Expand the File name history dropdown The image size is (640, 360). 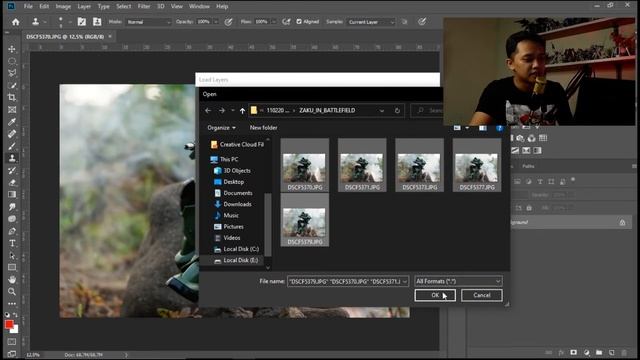click(405, 281)
